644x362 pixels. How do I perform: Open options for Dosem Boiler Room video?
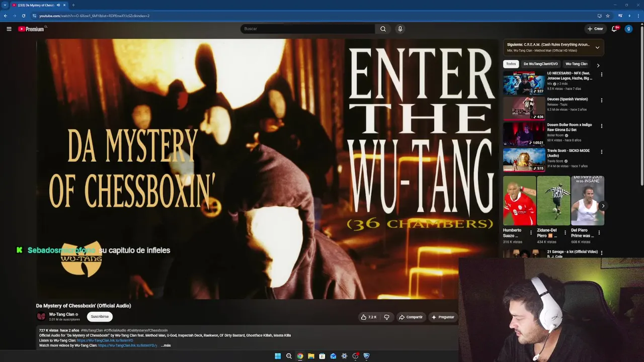(601, 126)
